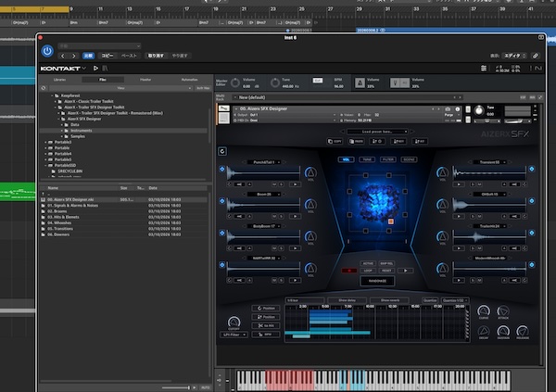Screen dimensions: 556x392
Task: Open the Transient 55 sample dropdown
Action: (x=489, y=162)
